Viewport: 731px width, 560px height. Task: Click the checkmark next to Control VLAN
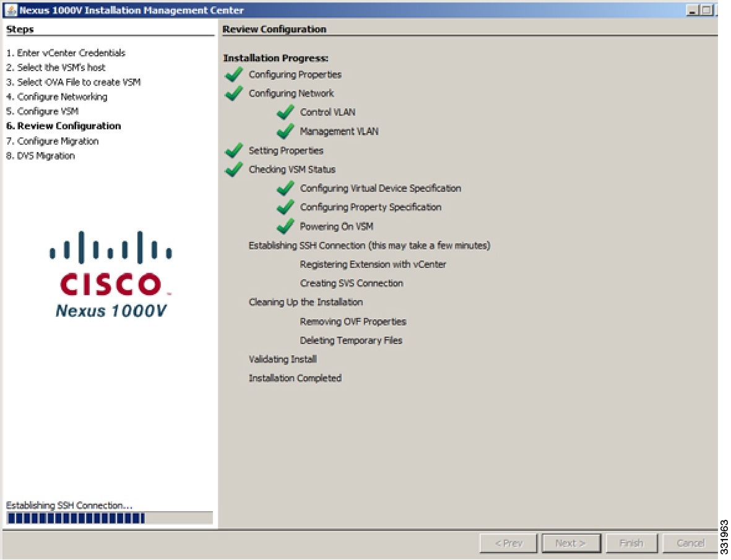(285, 112)
